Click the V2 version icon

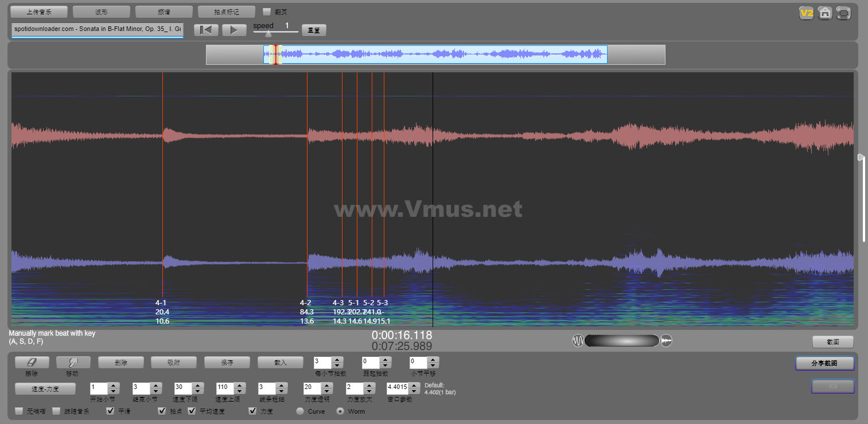coord(807,13)
